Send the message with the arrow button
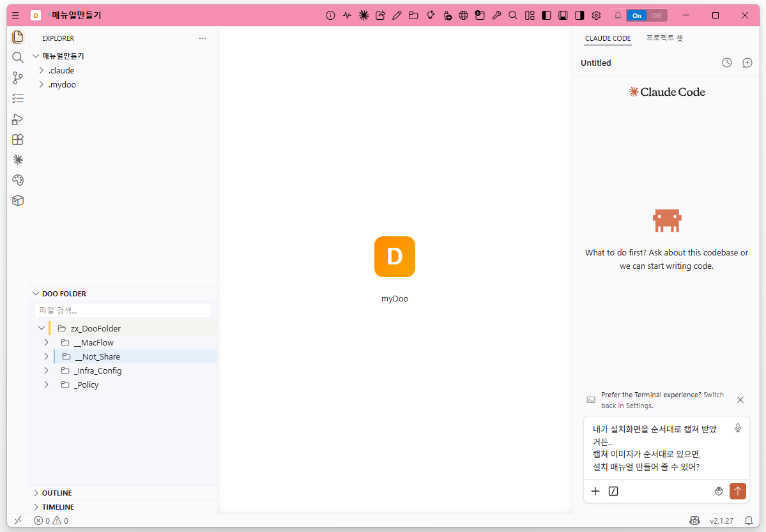The height and width of the screenshot is (532, 766). (738, 491)
